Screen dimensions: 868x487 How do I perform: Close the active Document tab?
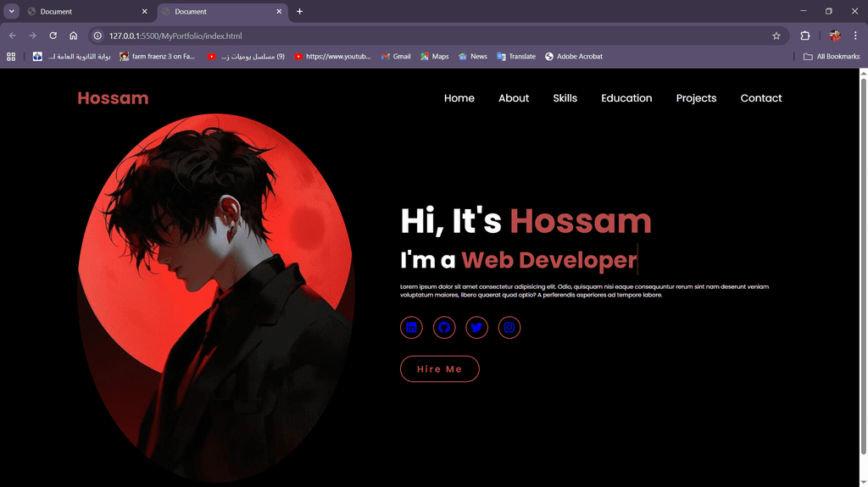[x=279, y=11]
